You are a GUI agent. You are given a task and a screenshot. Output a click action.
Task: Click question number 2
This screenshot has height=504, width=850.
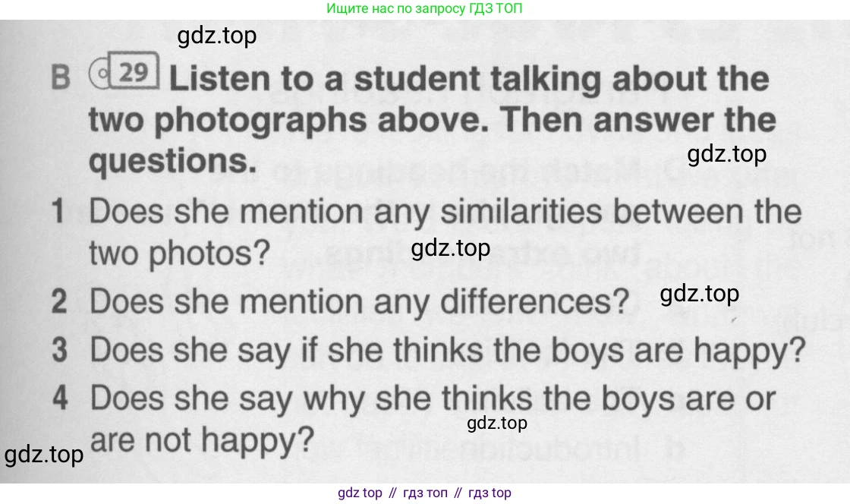click(x=59, y=302)
